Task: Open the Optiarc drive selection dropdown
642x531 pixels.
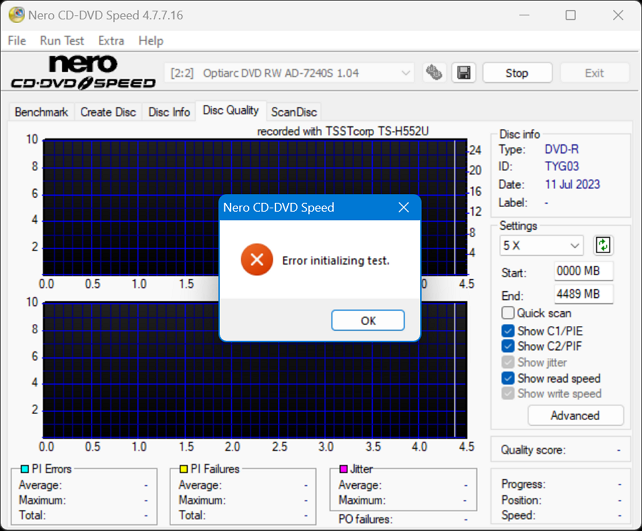Action: coord(289,73)
